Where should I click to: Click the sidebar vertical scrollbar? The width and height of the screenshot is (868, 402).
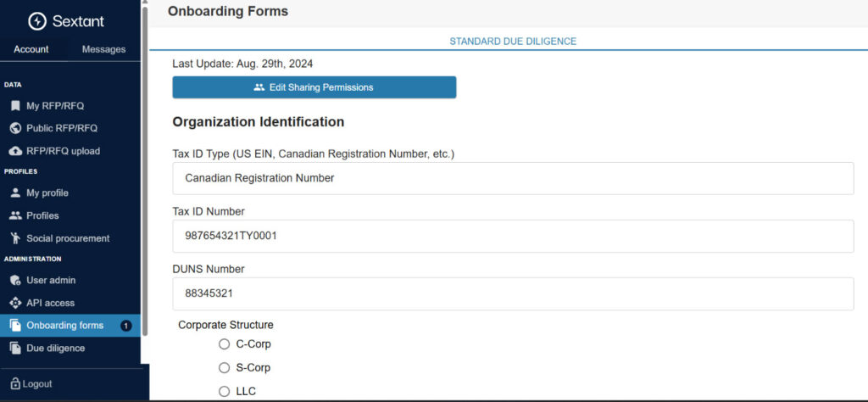coord(145,170)
